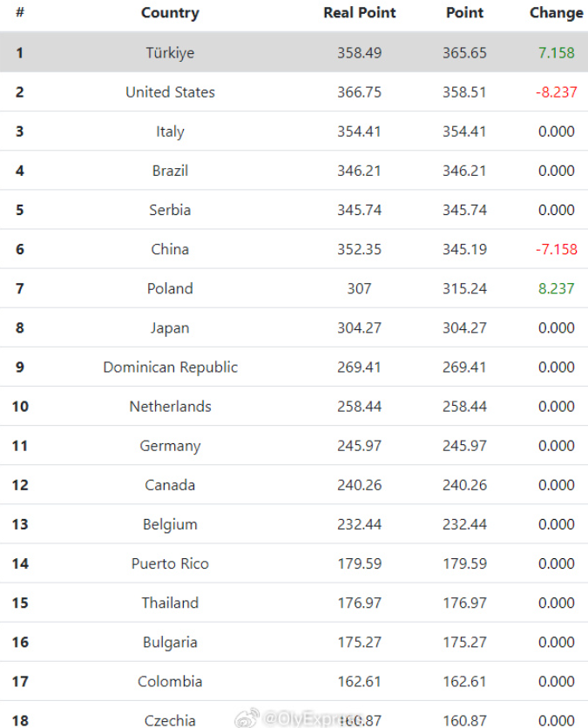Click Türkiye's green 7.158 change value
This screenshot has height=728, width=588.
point(556,53)
